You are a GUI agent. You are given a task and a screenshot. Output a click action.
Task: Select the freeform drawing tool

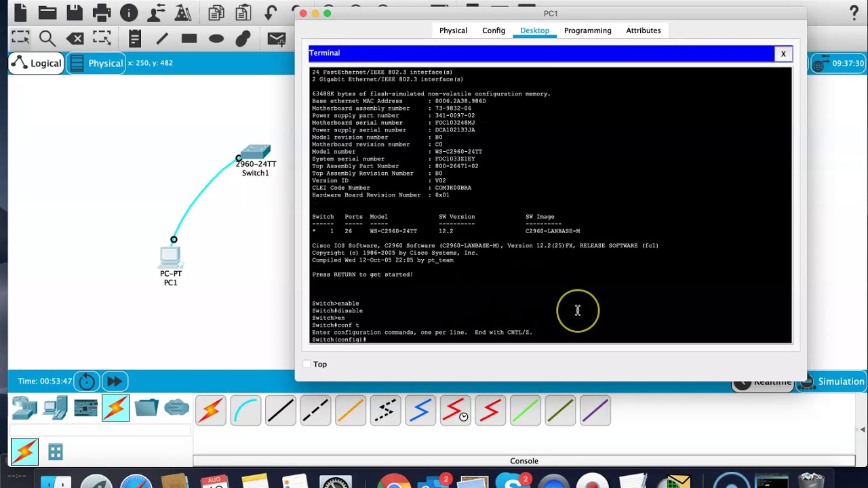click(x=243, y=39)
